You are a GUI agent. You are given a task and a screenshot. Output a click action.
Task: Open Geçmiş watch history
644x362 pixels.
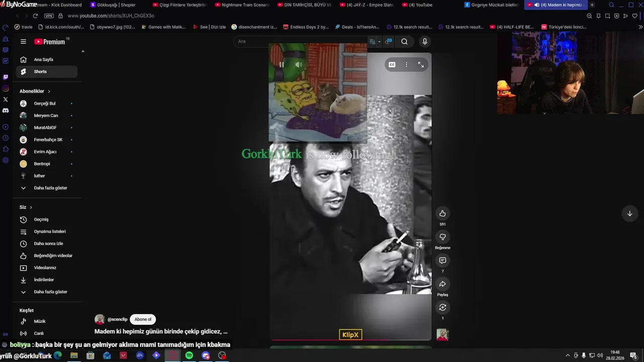click(48, 220)
